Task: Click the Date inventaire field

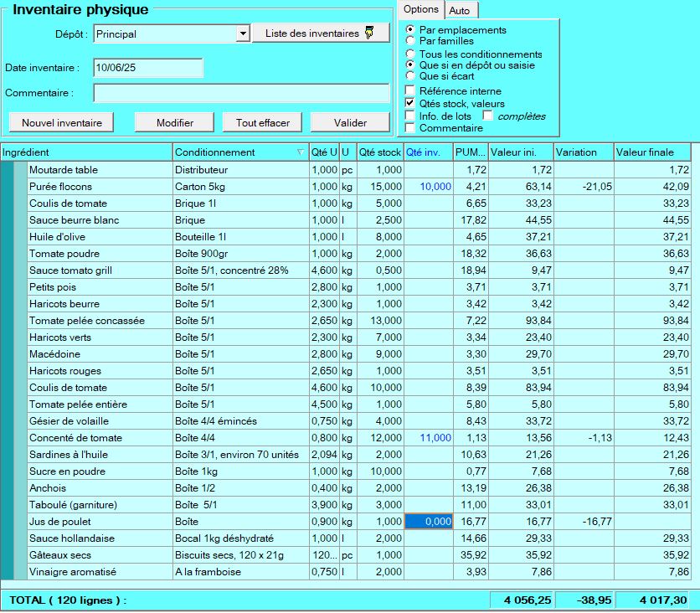Action: [x=147, y=68]
